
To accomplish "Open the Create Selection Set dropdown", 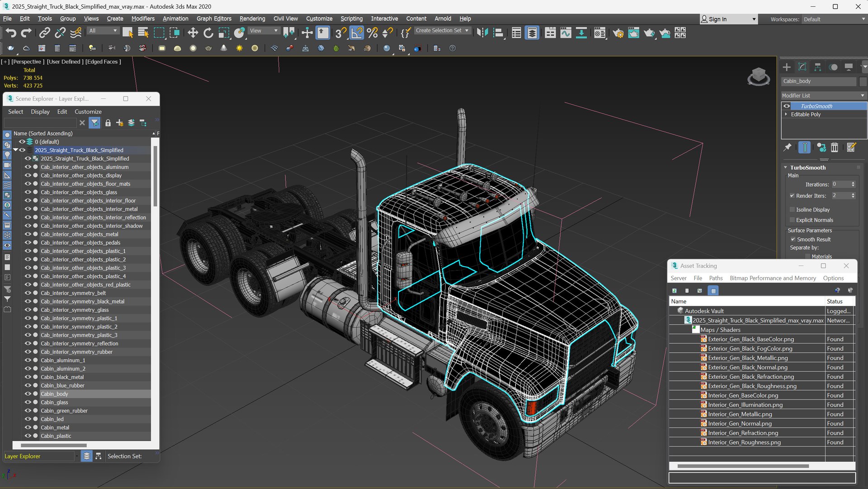I will click(442, 30).
